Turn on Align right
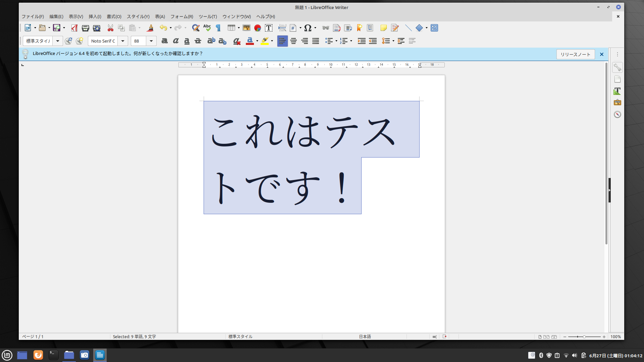This screenshot has width=644, height=362. [305, 41]
